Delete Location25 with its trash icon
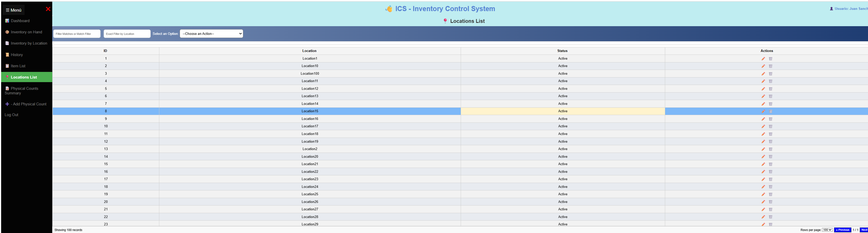 [771, 194]
